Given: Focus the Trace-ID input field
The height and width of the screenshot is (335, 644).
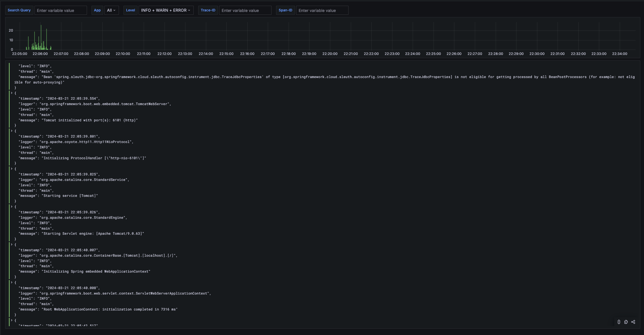Looking at the screenshot, I should click(245, 11).
